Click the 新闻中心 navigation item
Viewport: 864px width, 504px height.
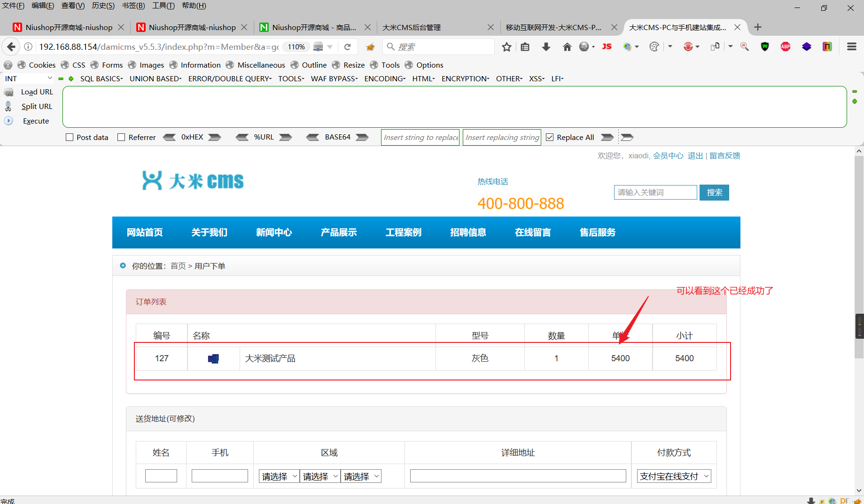coord(274,233)
